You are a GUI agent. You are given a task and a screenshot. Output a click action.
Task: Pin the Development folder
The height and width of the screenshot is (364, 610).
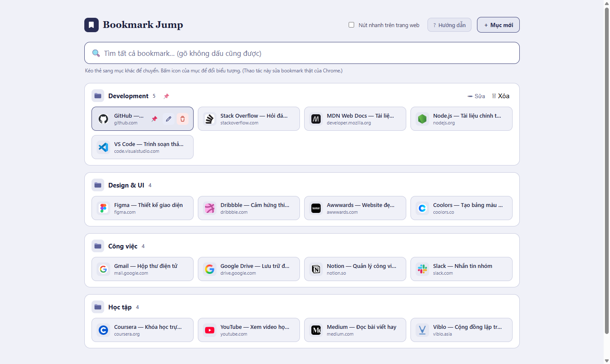pos(166,96)
